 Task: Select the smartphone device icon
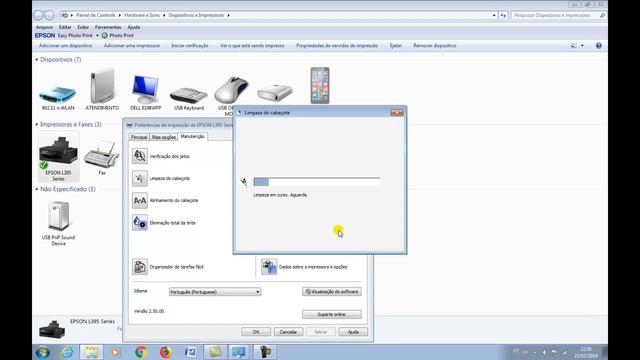(320, 85)
